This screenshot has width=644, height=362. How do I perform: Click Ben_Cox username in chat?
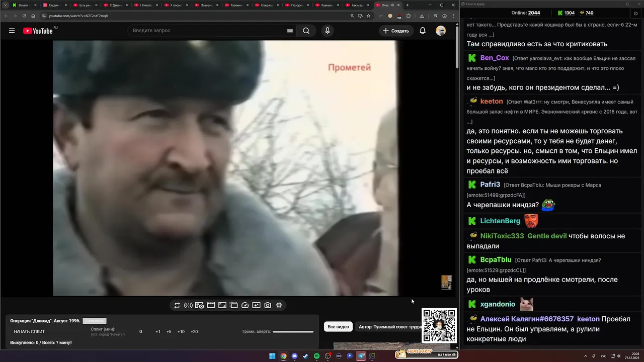[x=495, y=58]
